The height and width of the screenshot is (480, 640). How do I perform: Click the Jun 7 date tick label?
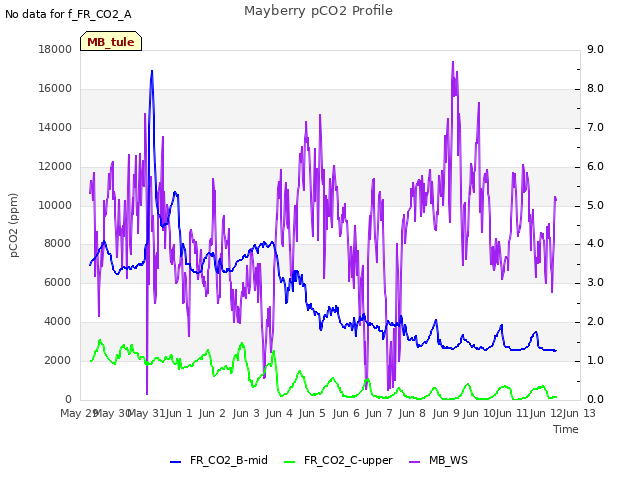(x=379, y=413)
